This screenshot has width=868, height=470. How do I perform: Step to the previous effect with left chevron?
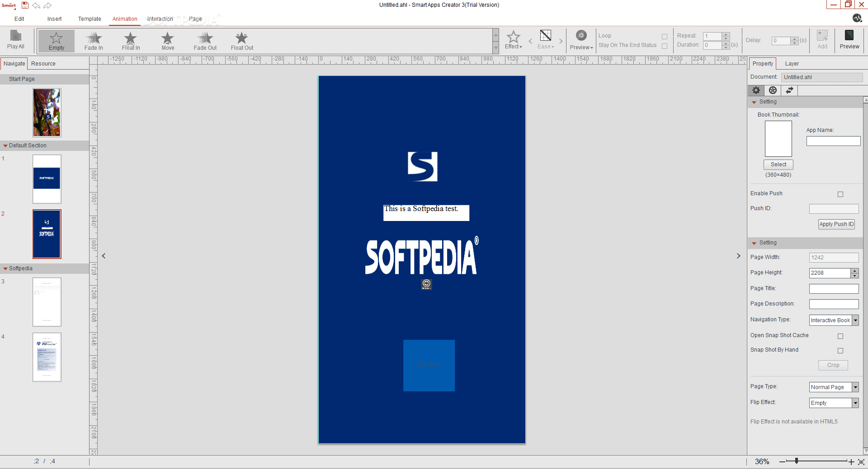pyautogui.click(x=530, y=41)
